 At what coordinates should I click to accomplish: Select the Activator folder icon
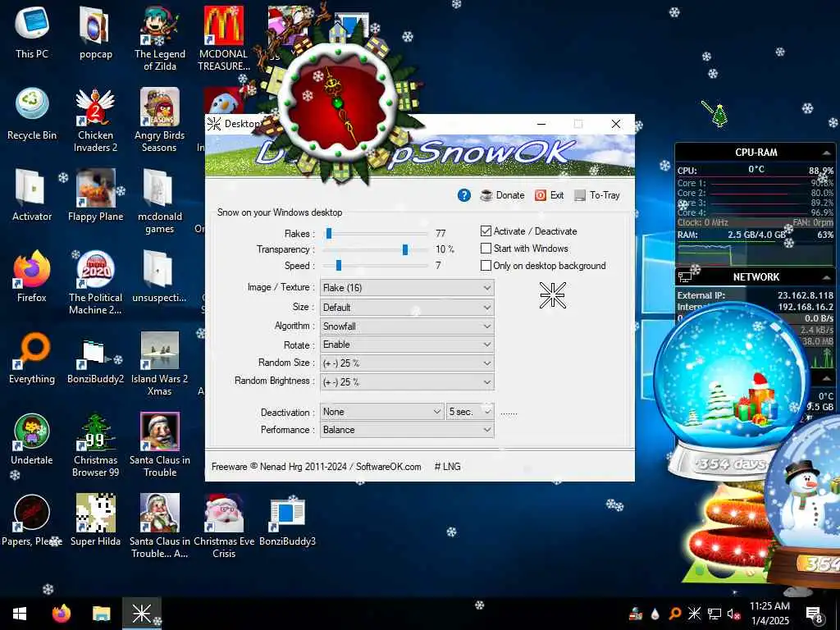(x=32, y=194)
